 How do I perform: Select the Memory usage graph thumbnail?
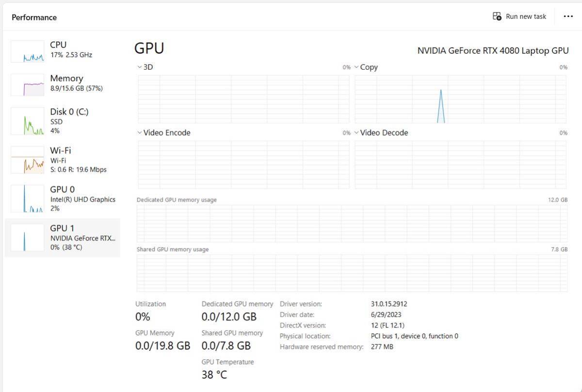pyautogui.click(x=27, y=85)
